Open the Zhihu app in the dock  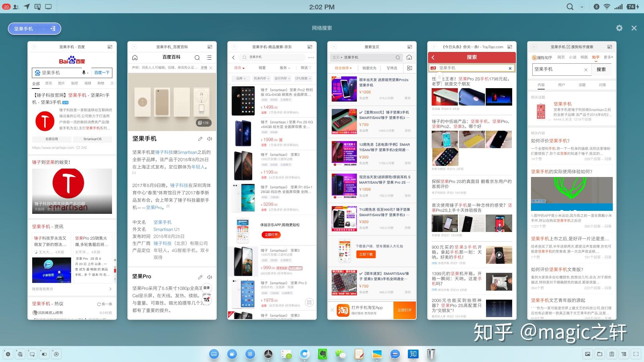pyautogui.click(x=413, y=354)
